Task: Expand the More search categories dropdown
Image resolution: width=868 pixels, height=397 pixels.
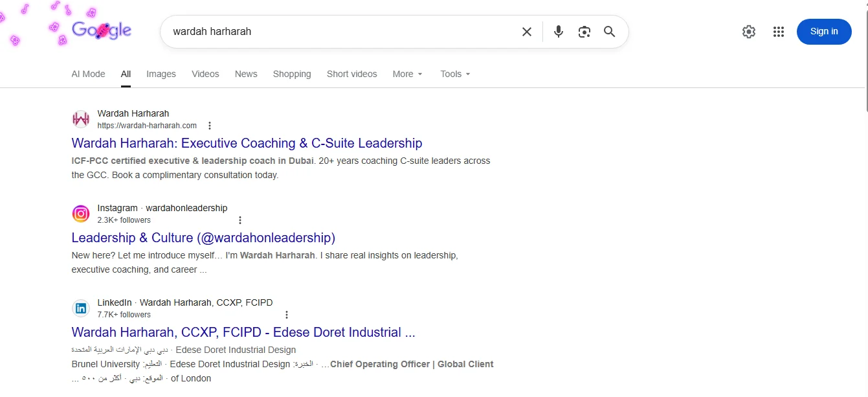Action: pos(408,74)
